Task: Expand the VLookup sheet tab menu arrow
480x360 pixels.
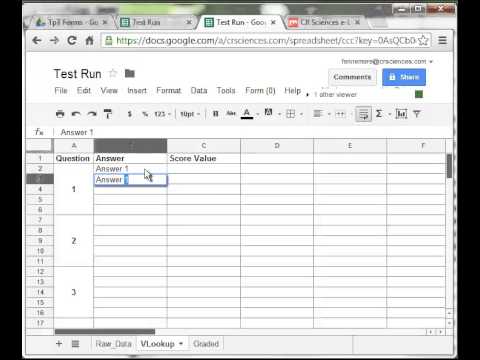Action: click(181, 343)
